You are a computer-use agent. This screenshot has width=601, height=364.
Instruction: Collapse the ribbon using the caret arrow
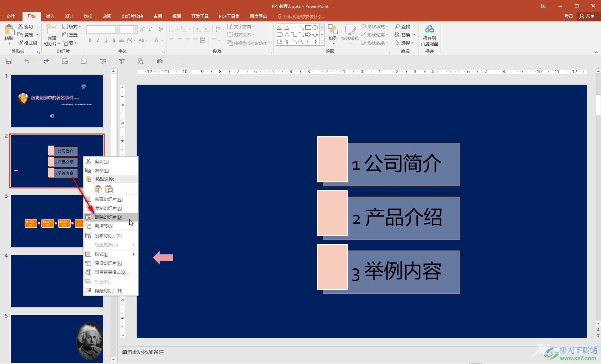click(x=596, y=52)
